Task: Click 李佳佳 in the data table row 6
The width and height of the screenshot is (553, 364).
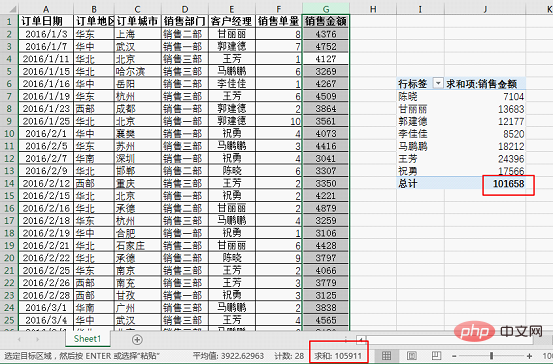Action: (x=232, y=84)
